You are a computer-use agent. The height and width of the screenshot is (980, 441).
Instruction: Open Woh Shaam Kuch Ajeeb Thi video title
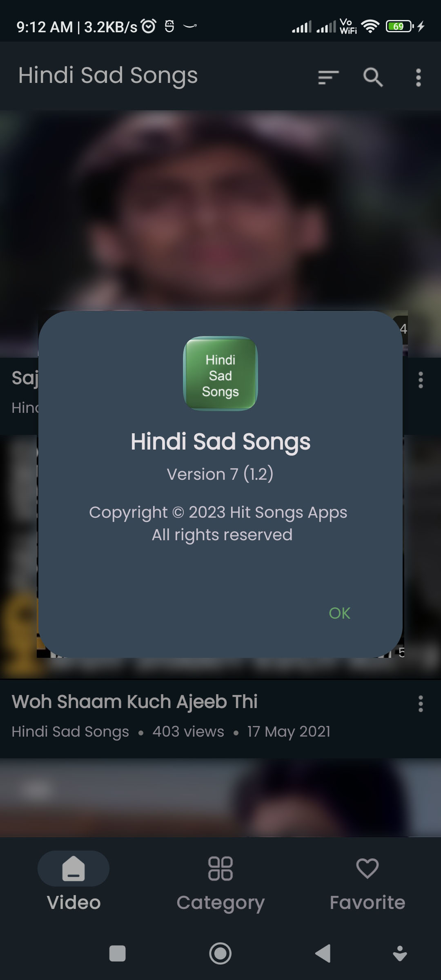(134, 702)
